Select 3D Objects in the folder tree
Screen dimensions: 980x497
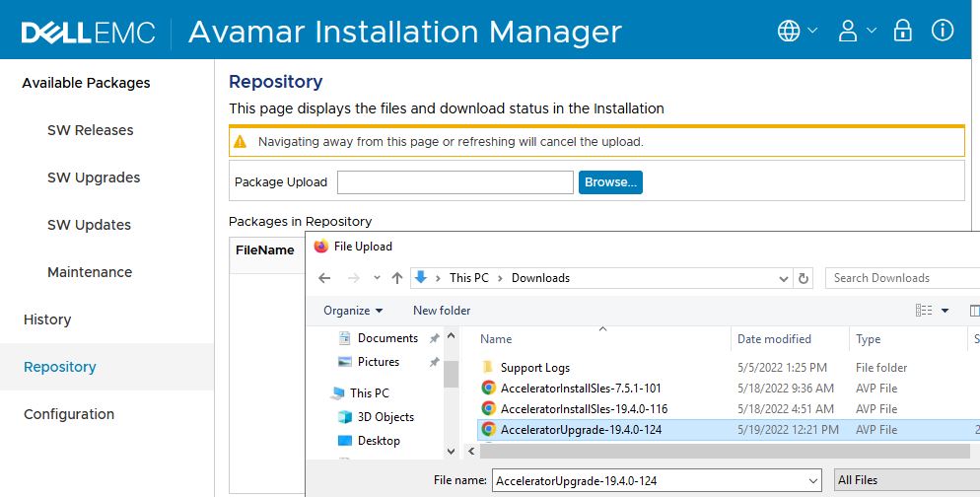[x=385, y=417]
